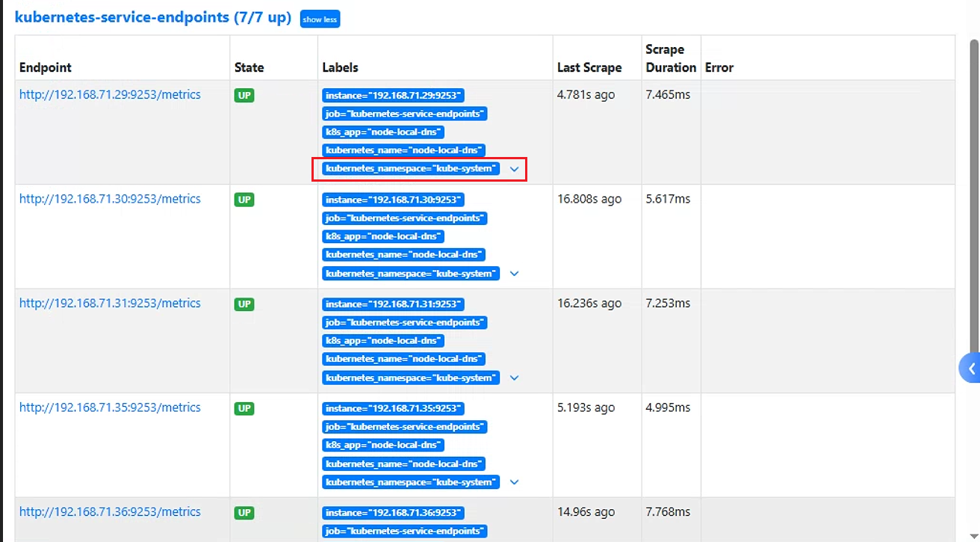980x542 pixels.
Task: Click the kubernetes_name label in the 192.168.71.31 row
Action: (x=404, y=359)
